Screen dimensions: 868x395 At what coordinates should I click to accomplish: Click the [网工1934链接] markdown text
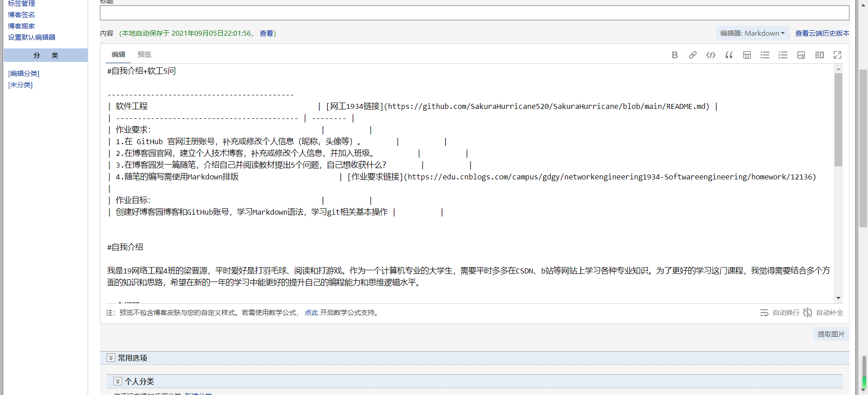pyautogui.click(x=355, y=106)
